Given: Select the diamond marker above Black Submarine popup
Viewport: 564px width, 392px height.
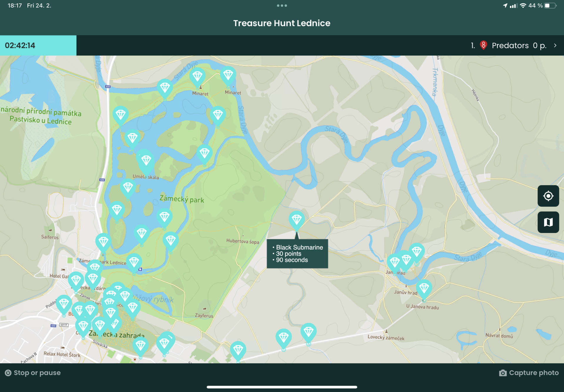Looking at the screenshot, I should pos(297,220).
